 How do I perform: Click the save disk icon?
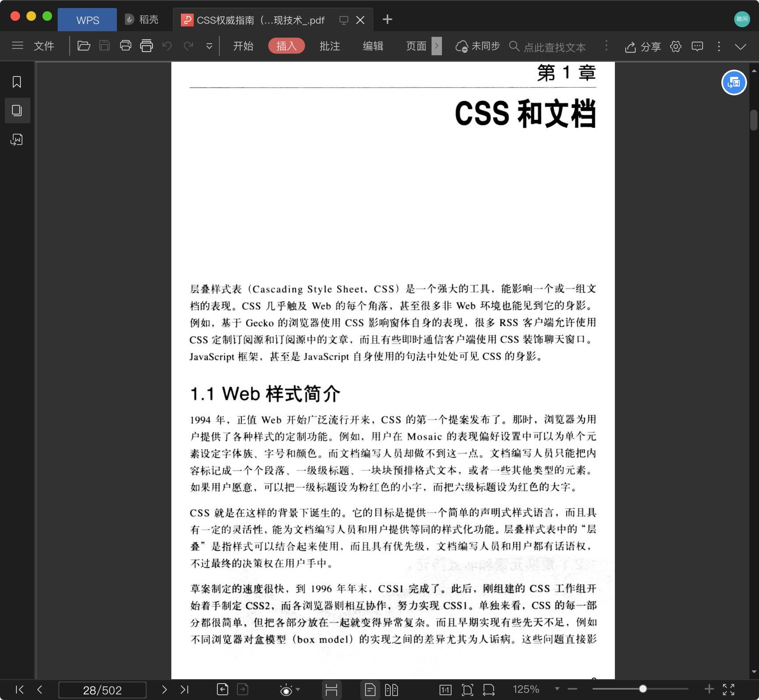point(104,46)
